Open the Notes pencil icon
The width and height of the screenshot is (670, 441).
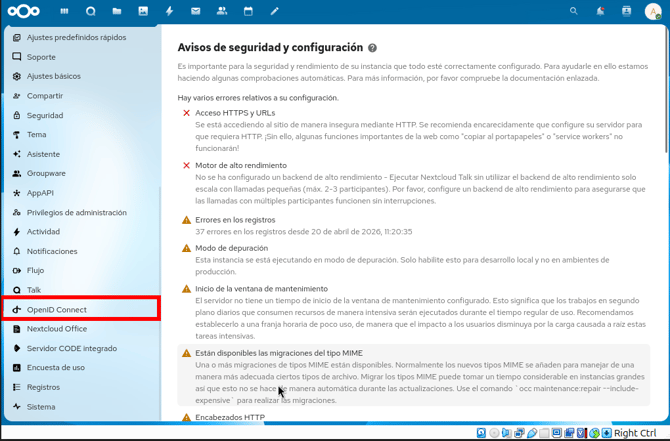(x=274, y=11)
